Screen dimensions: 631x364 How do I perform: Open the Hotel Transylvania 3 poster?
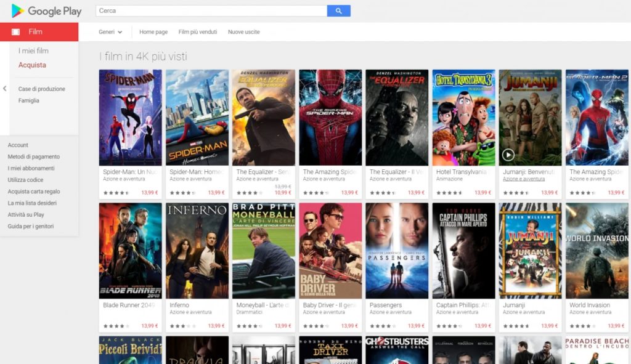pos(463,118)
